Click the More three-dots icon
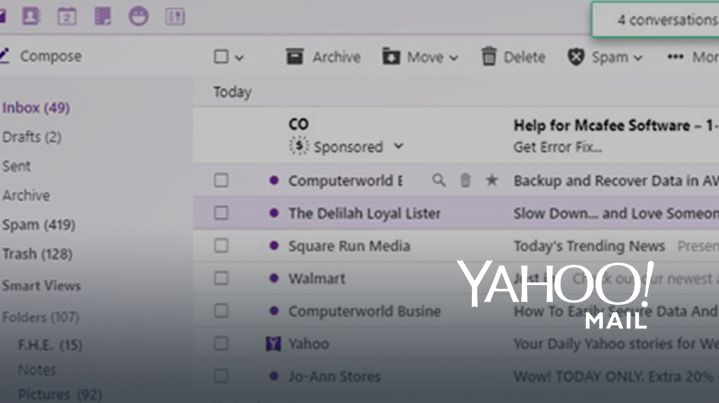719x403 pixels. pos(675,57)
